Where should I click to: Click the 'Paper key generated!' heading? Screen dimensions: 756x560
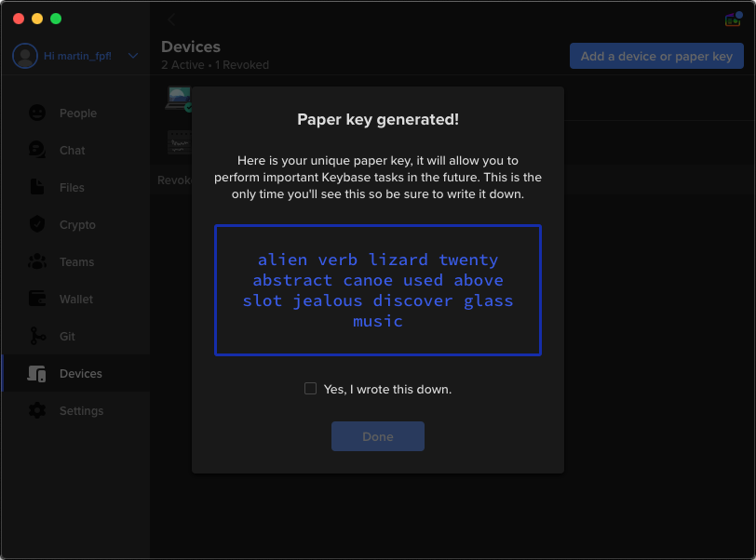[377, 119]
